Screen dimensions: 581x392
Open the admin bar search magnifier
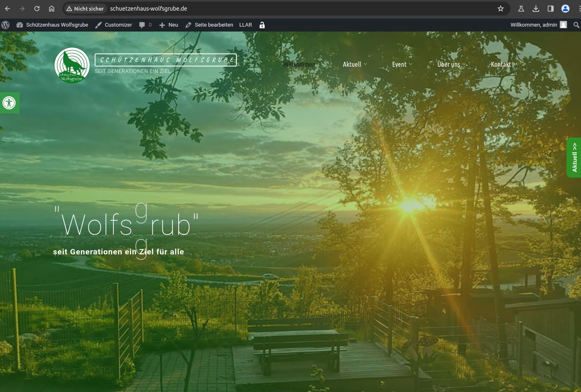click(576, 25)
